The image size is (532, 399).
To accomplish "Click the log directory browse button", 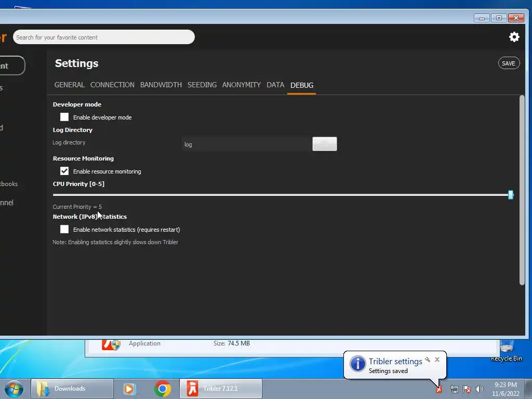I will (324, 144).
